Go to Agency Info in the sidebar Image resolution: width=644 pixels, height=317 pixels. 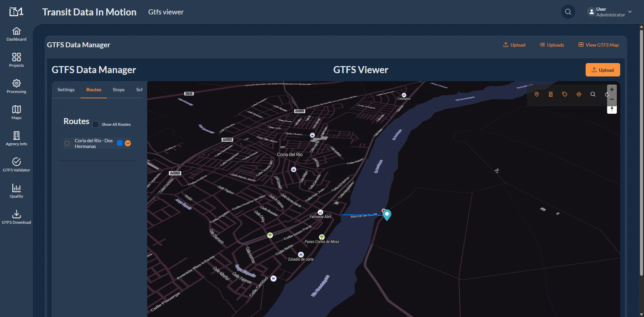16,139
